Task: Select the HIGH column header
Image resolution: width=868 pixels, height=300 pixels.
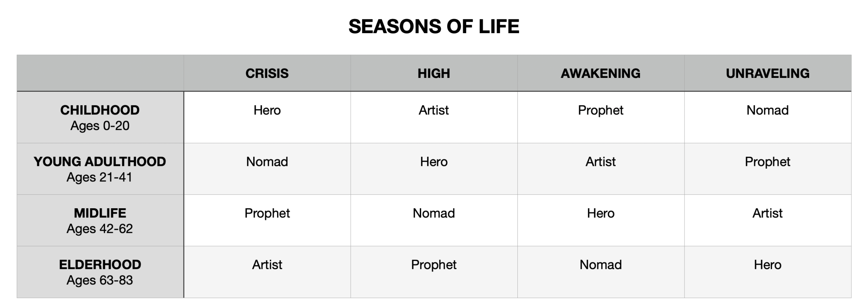Action: (x=434, y=73)
